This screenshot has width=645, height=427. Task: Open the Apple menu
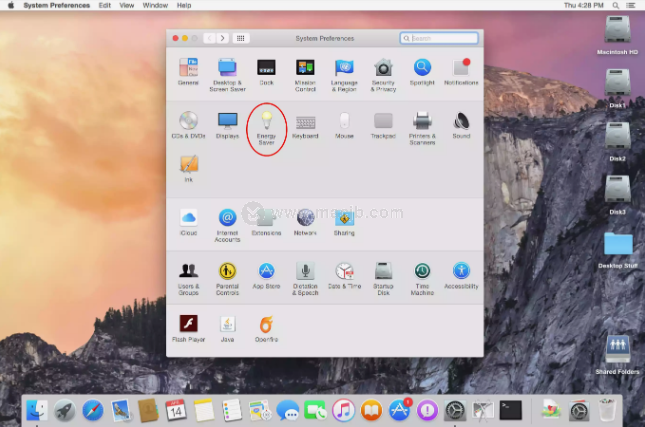pos(11,5)
